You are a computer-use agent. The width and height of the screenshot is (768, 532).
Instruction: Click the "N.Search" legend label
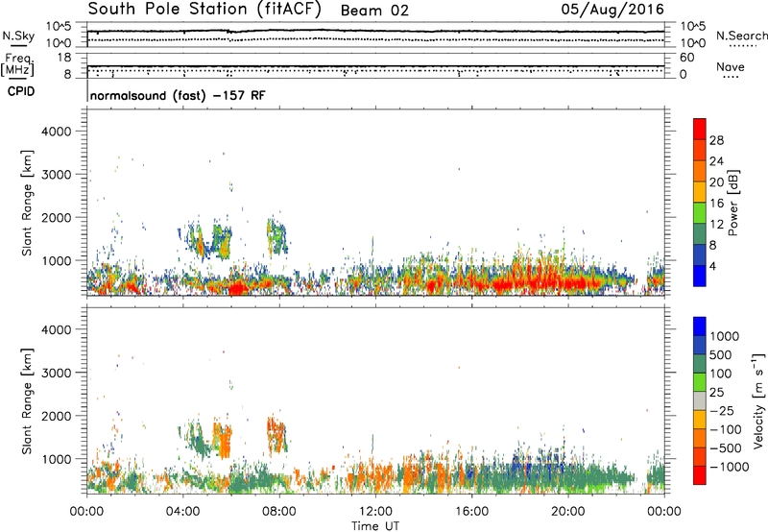pos(741,36)
